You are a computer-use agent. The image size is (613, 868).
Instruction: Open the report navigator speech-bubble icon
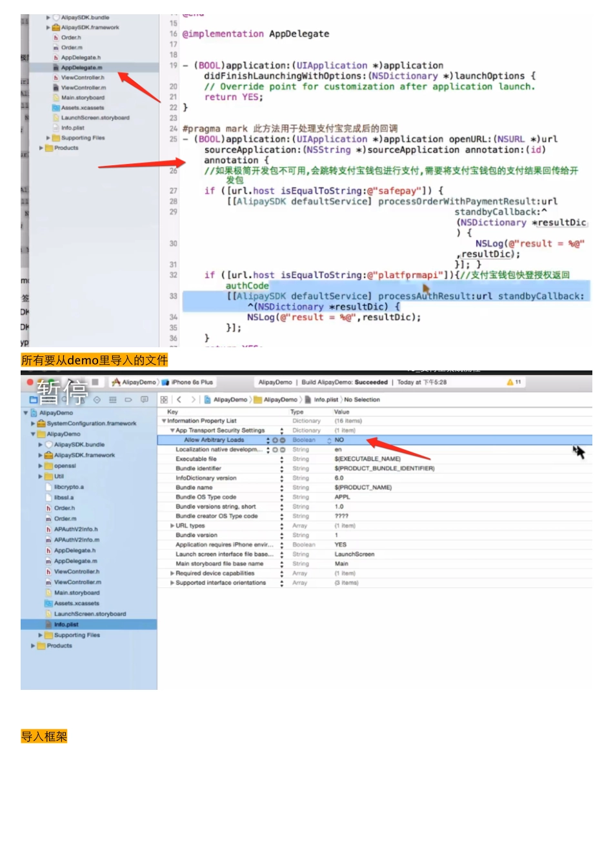[x=144, y=400]
